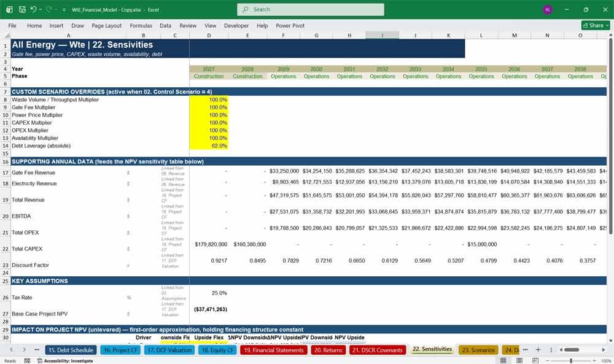Adjust the zoom slider handle
Image resolution: width=614 pixels, height=364 pixels.
[571, 360]
